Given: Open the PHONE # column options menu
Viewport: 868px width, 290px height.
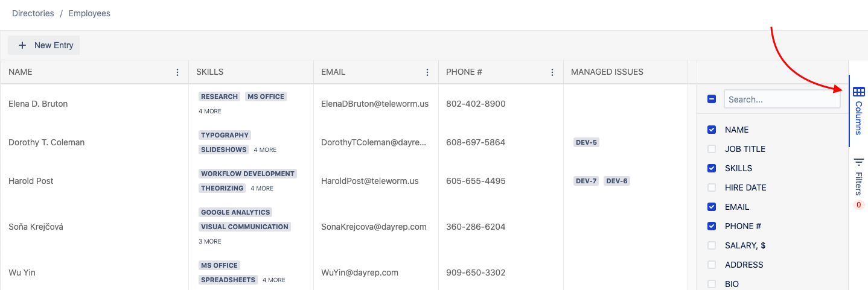Looking at the screenshot, I should pyautogui.click(x=552, y=72).
